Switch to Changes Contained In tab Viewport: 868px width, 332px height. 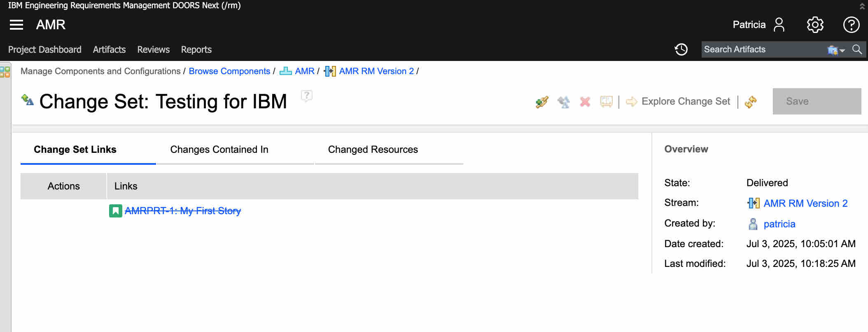tap(219, 150)
